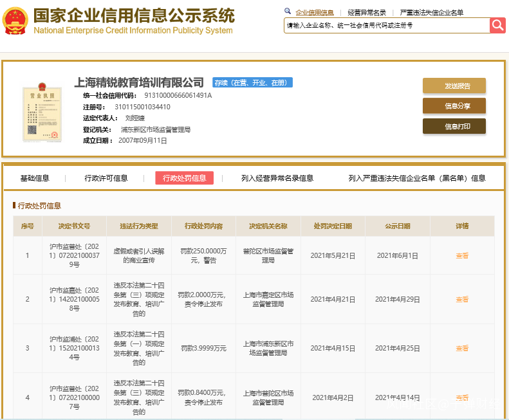
Task: Click the magnifier icon beside 企业信用信息
Action: 287,12
